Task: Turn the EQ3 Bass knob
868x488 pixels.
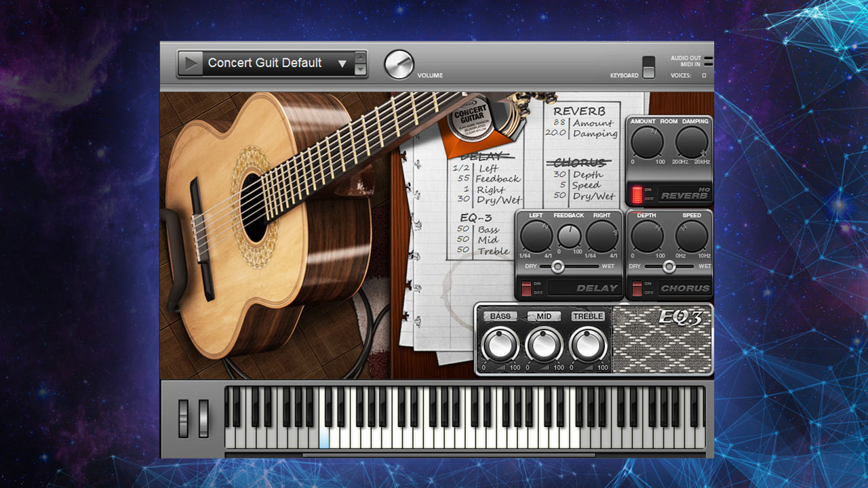Action: pos(502,344)
